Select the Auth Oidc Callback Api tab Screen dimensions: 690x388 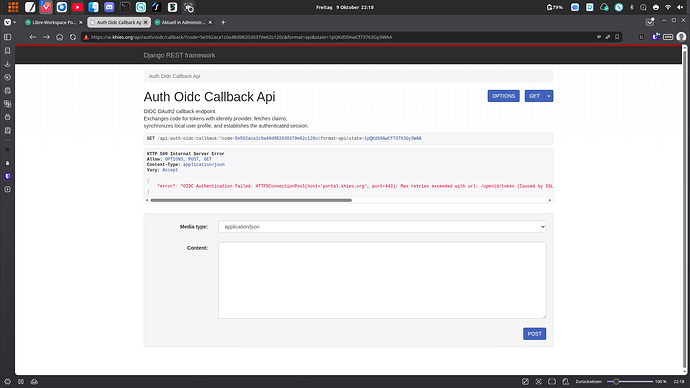pyautogui.click(x=119, y=22)
